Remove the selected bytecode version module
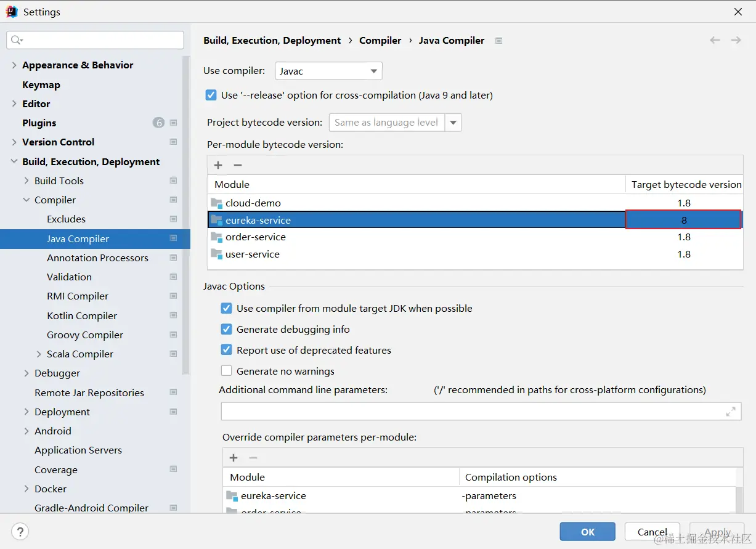Viewport: 756px width, 549px height. [238, 165]
